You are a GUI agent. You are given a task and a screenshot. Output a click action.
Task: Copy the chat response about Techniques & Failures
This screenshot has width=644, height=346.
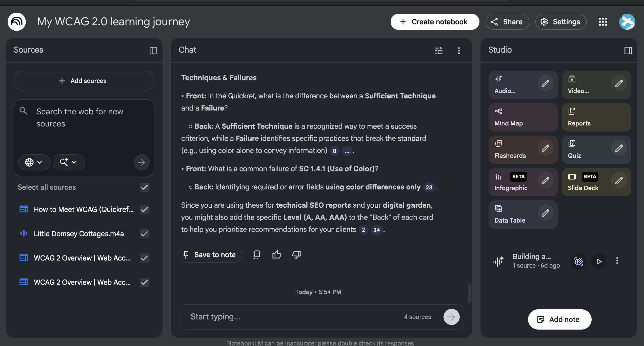(x=256, y=254)
